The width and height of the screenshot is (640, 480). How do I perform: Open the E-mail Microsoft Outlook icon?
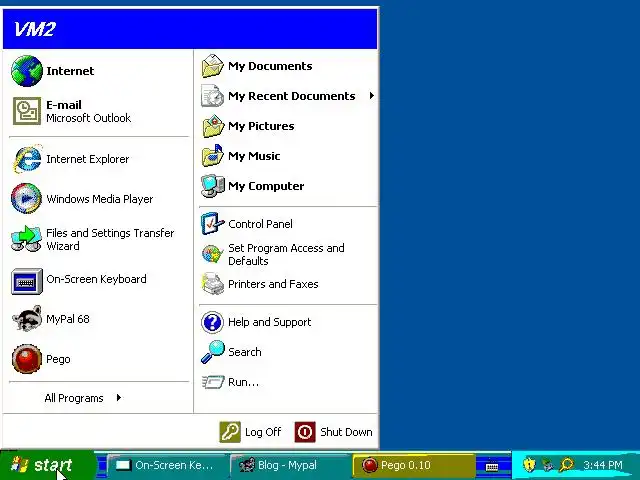coord(27,111)
